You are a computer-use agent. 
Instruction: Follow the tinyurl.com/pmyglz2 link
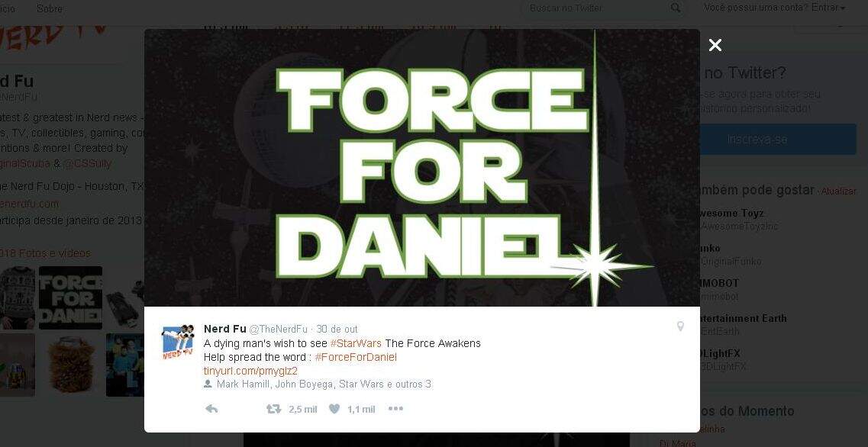click(250, 371)
